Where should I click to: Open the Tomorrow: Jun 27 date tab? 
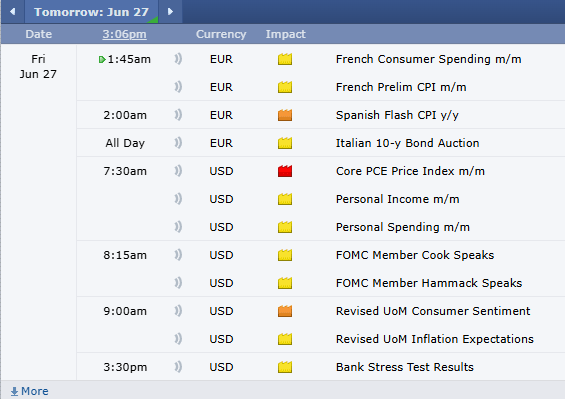(91, 12)
